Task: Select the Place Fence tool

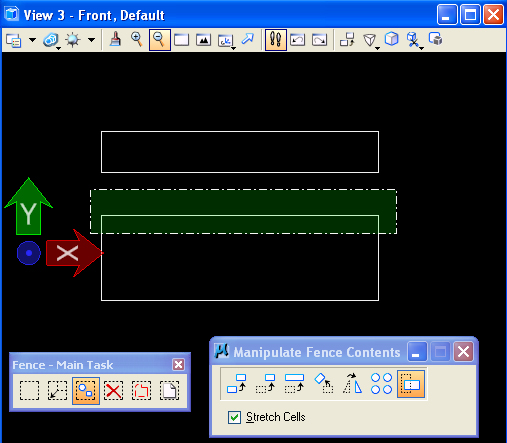Action: [30, 390]
